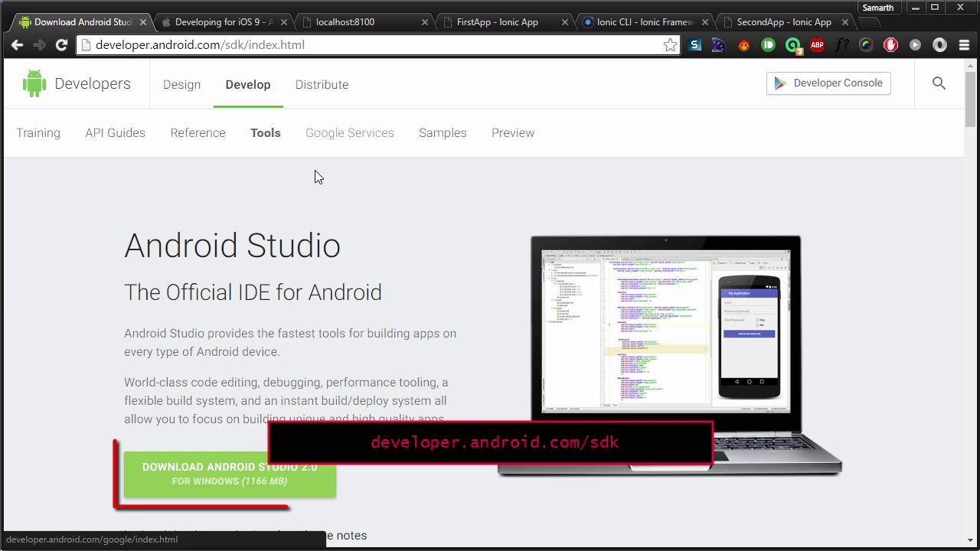Bookmark this page with the star icon

(x=670, y=45)
